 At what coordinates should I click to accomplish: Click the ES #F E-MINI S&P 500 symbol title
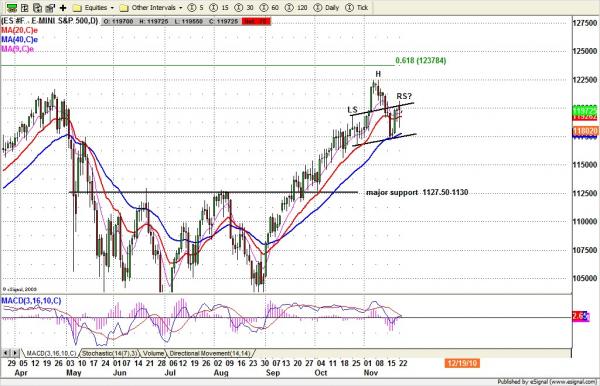tap(50, 21)
